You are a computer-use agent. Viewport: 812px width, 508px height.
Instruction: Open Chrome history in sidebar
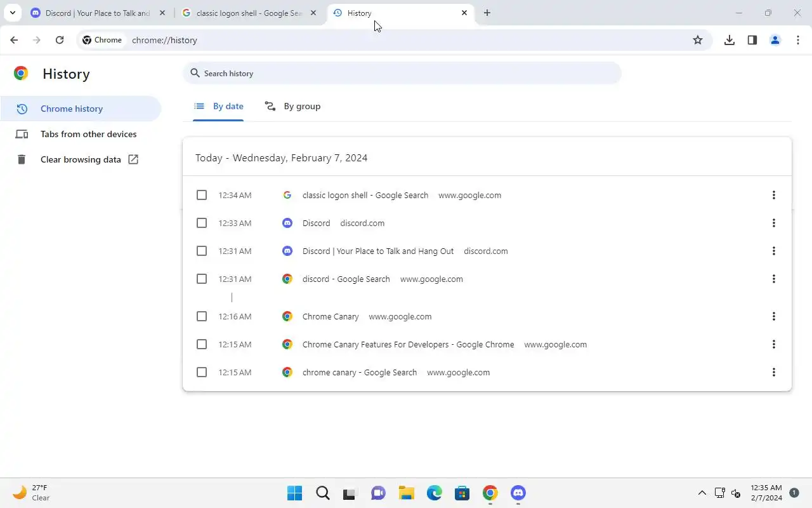point(81,109)
